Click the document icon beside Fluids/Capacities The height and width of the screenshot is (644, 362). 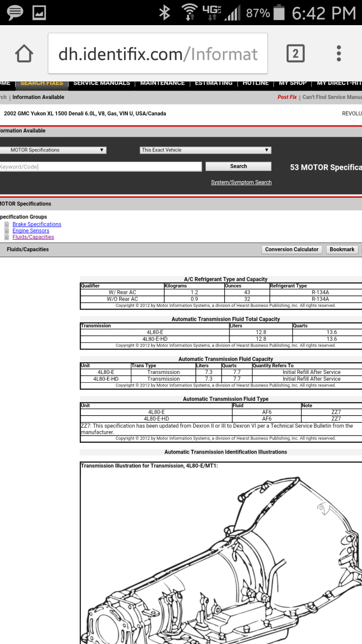(x=6, y=237)
